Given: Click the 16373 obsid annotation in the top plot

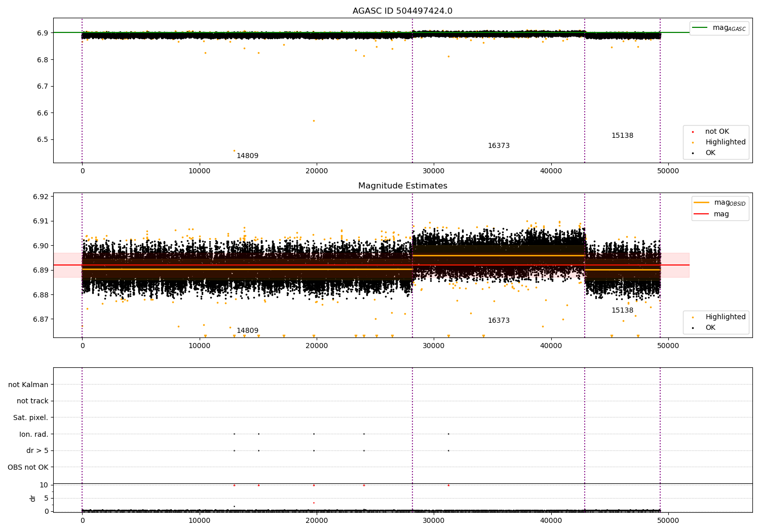Looking at the screenshot, I should point(499,145).
